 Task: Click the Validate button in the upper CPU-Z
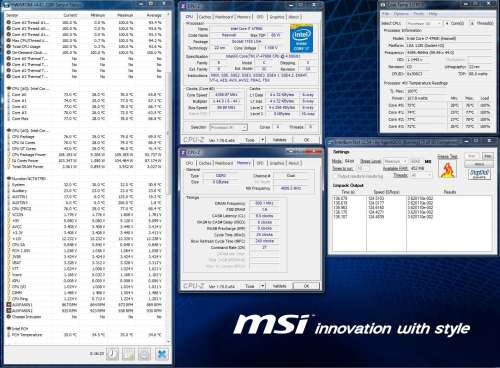coord(280,140)
